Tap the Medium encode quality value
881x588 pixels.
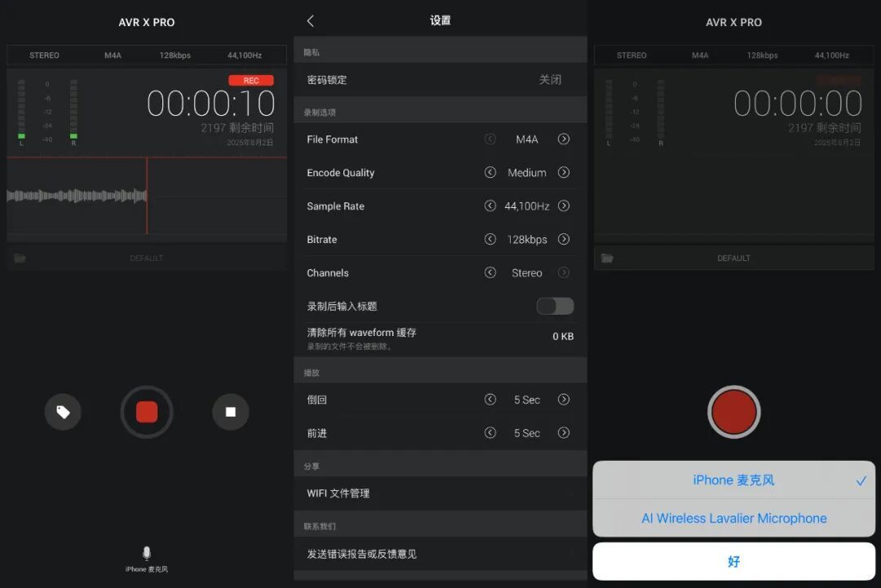click(527, 172)
